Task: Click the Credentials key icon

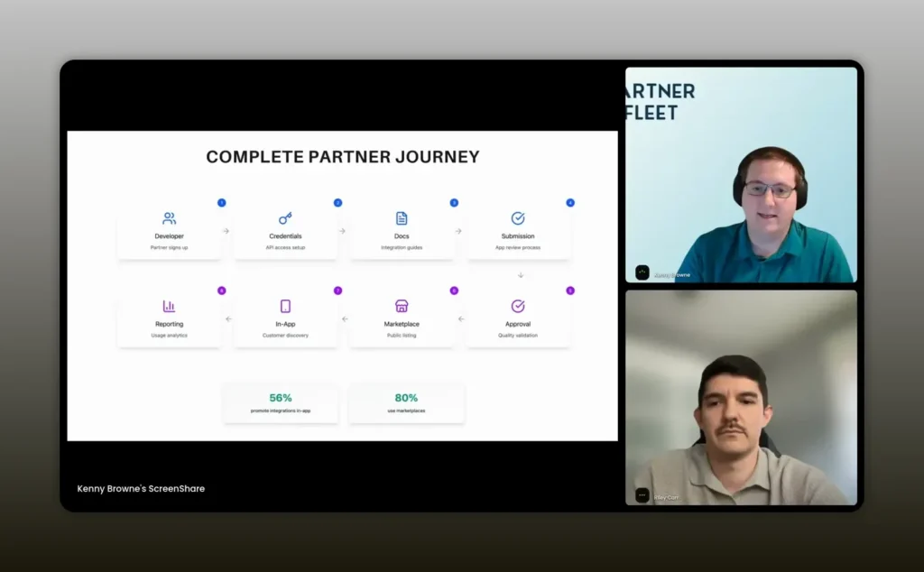Action: click(285, 218)
